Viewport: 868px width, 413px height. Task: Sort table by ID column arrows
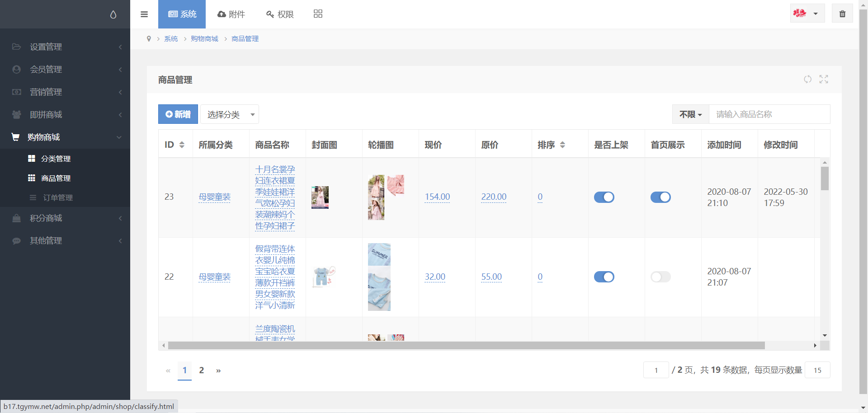(x=182, y=145)
